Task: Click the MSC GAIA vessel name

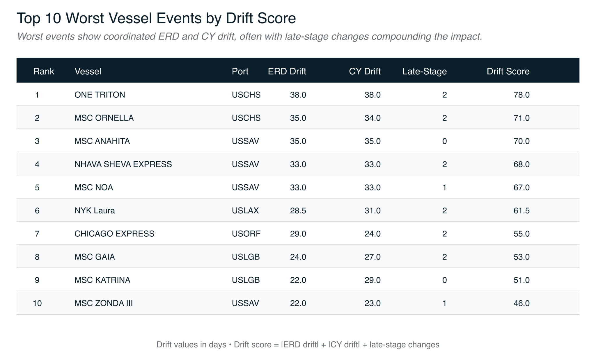Action: [94, 257]
